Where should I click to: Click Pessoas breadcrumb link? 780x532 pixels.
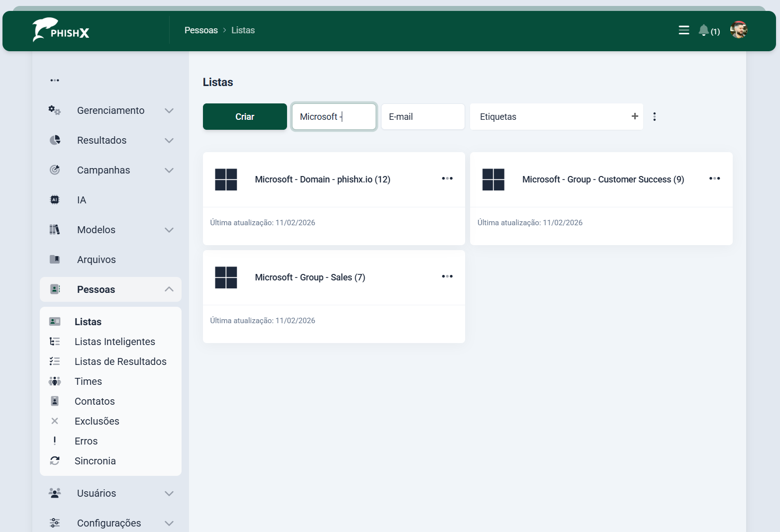(x=201, y=30)
